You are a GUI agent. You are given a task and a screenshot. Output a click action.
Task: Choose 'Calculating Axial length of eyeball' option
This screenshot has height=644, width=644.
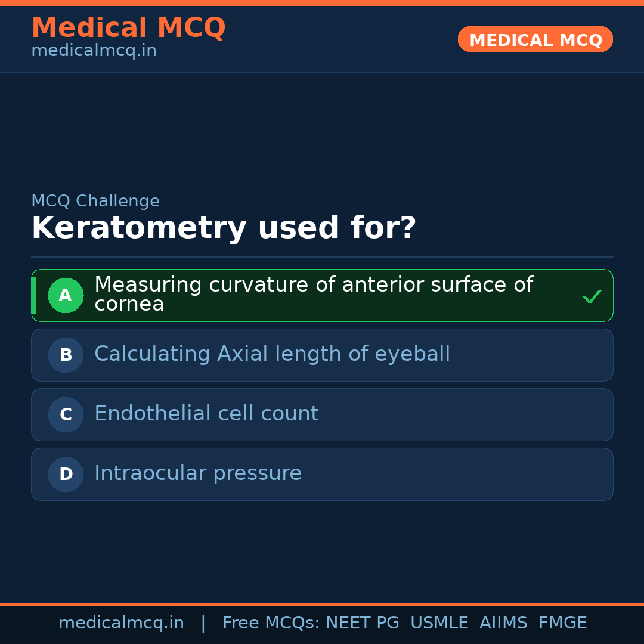[272, 354]
